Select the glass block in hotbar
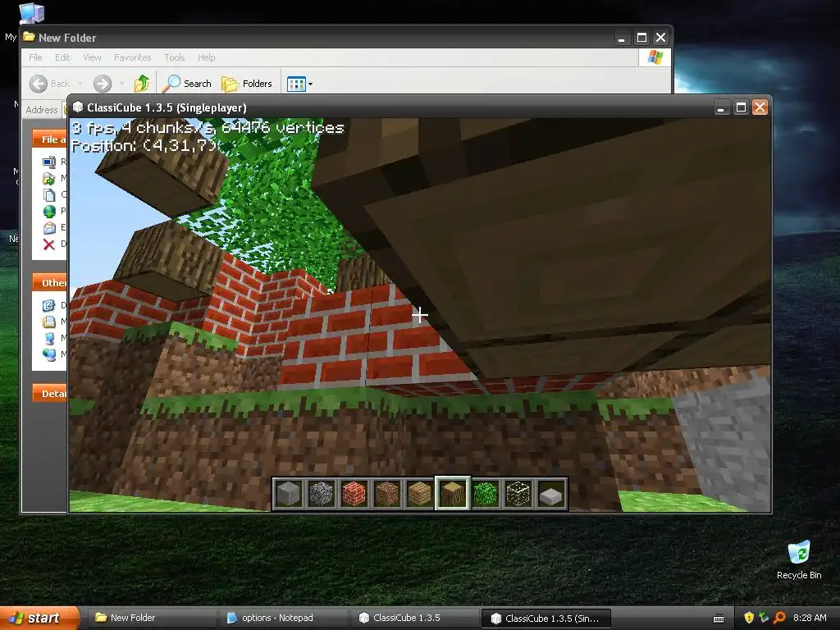Viewport: 840px width, 630px height. tap(518, 493)
